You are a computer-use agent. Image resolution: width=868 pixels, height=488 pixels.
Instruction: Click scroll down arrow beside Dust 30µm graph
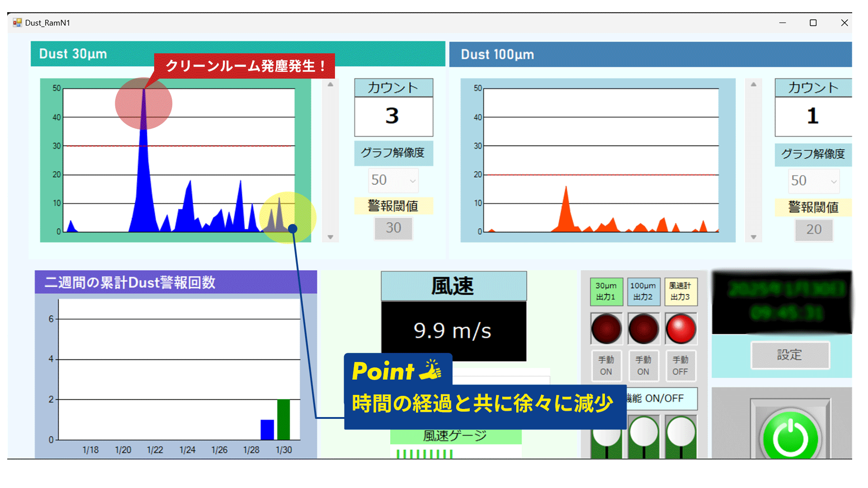coord(330,237)
